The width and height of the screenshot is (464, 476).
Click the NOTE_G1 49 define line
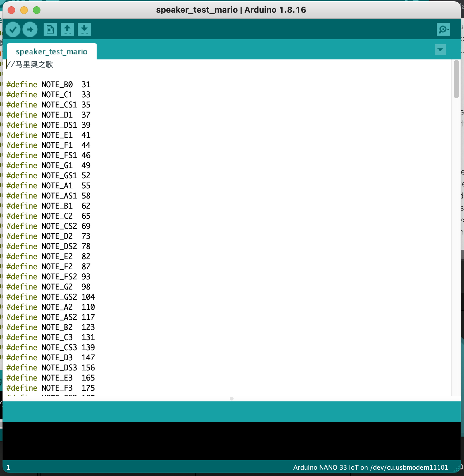tap(48, 165)
